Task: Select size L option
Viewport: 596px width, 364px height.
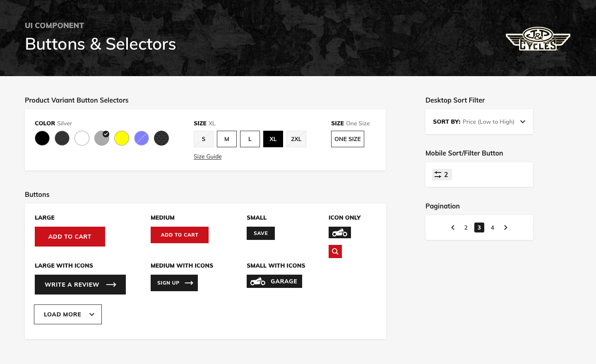Action: coord(250,139)
